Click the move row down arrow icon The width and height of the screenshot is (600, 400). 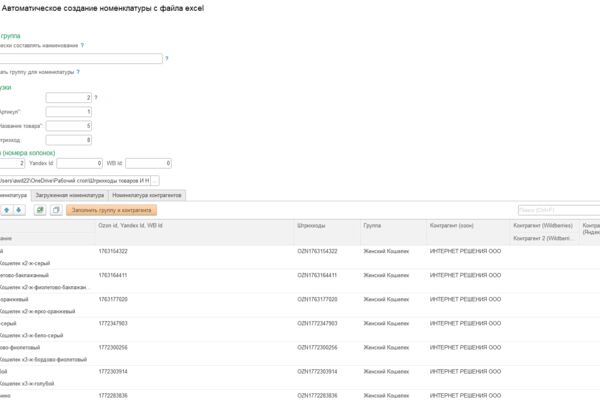point(19,210)
